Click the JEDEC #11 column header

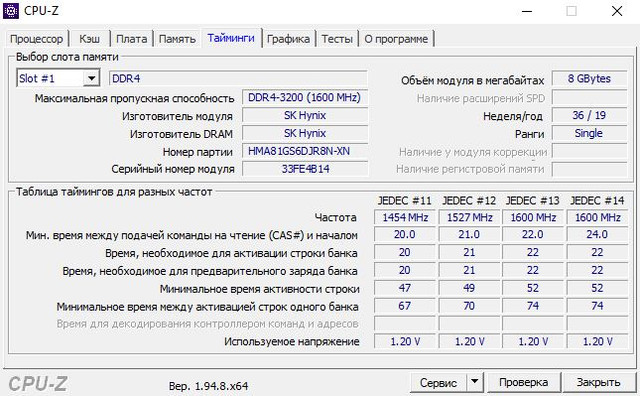(x=404, y=200)
